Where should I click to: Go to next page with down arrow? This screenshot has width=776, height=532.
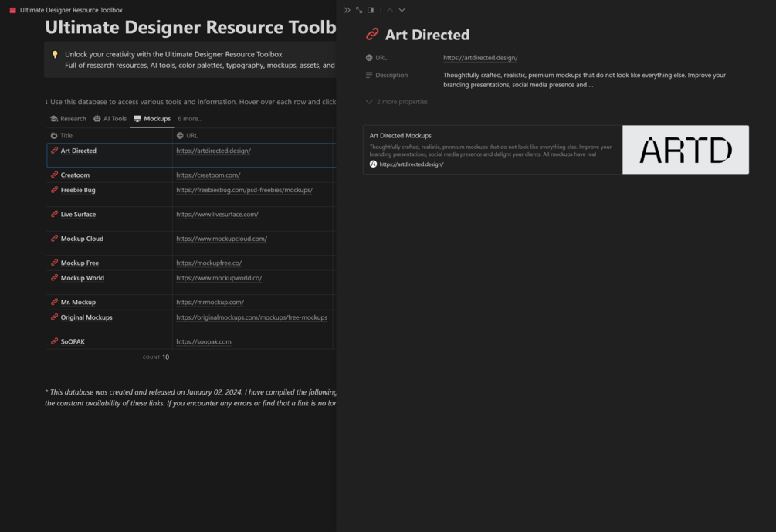point(402,10)
